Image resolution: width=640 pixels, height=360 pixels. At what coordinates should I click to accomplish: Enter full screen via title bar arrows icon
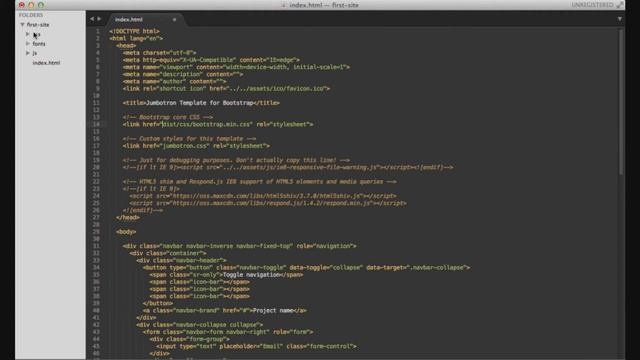tap(620, 5)
